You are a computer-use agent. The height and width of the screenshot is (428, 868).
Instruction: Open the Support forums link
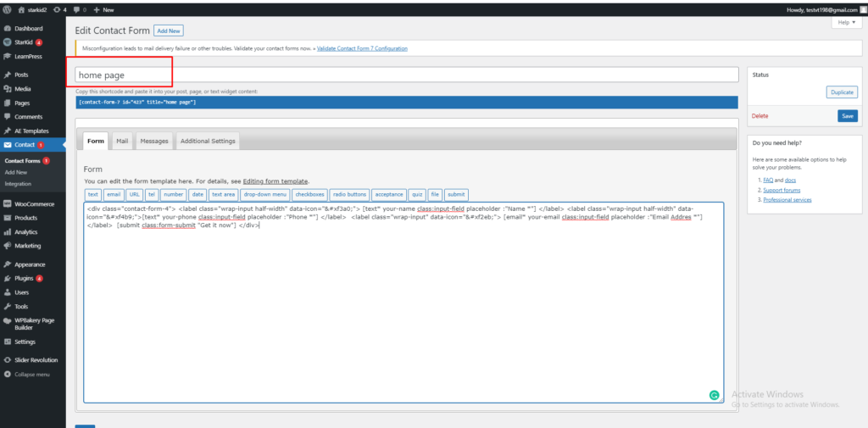(x=780, y=190)
